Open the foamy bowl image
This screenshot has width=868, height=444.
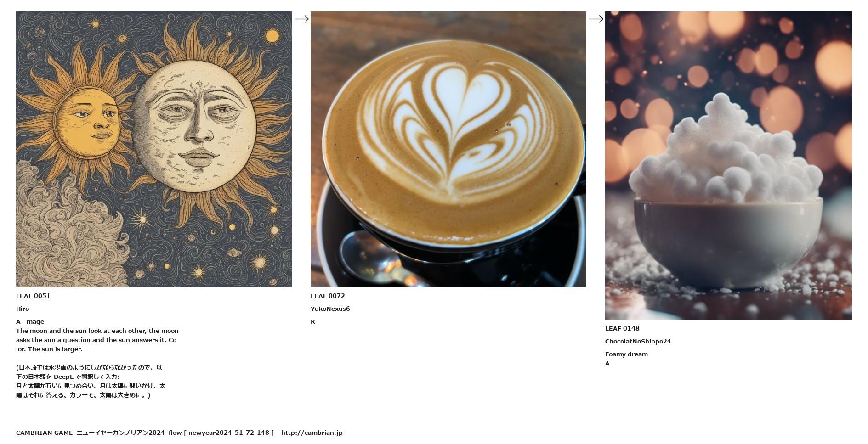(728, 165)
